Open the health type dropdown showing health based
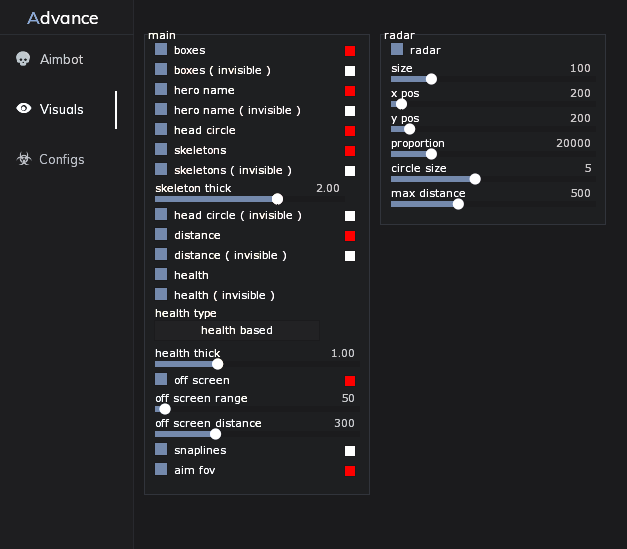Viewport: 627px width, 549px height. click(237, 330)
